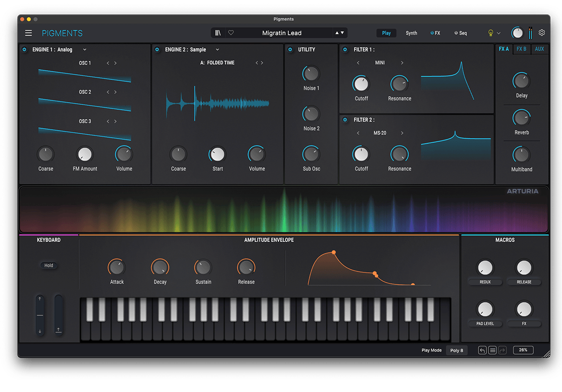This screenshot has height=392, width=562.
Task: Click the envelope peak point on the graph
Action: (x=333, y=252)
